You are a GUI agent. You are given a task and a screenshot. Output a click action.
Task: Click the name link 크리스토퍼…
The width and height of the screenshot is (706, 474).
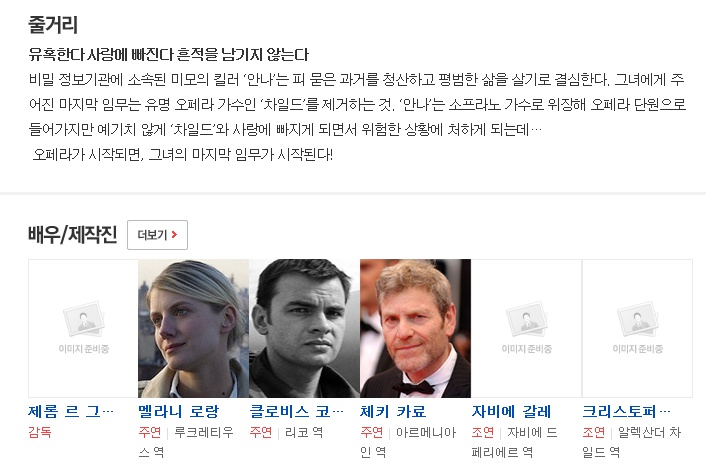pyautogui.click(x=626, y=411)
